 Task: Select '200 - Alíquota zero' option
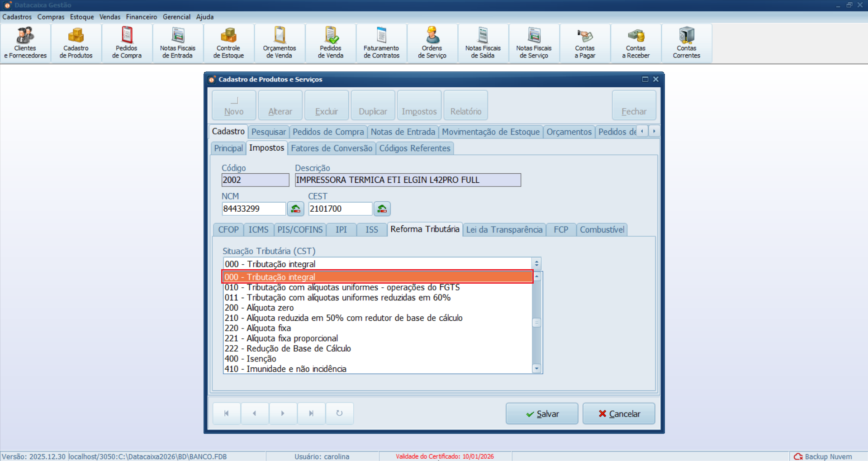[x=259, y=308]
